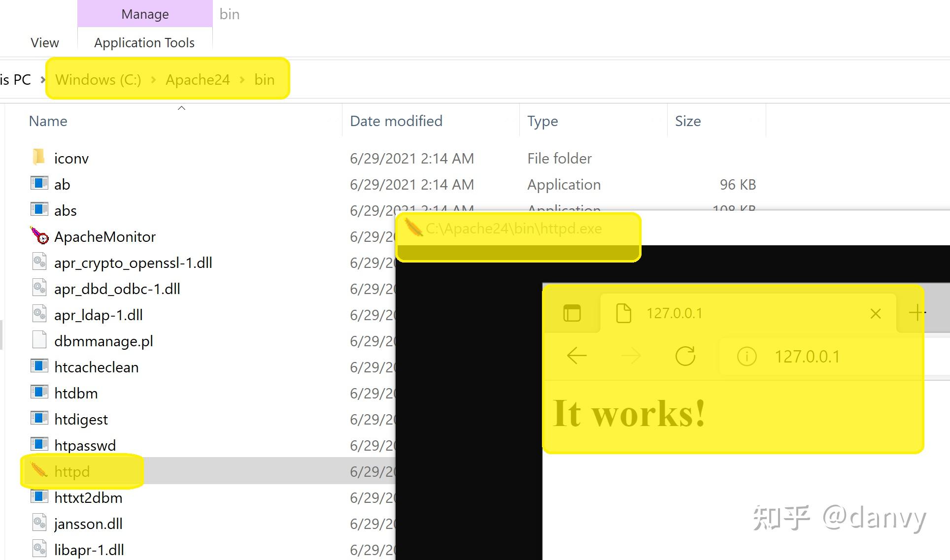Open the View ribbon tab
950x560 pixels.
44,43
